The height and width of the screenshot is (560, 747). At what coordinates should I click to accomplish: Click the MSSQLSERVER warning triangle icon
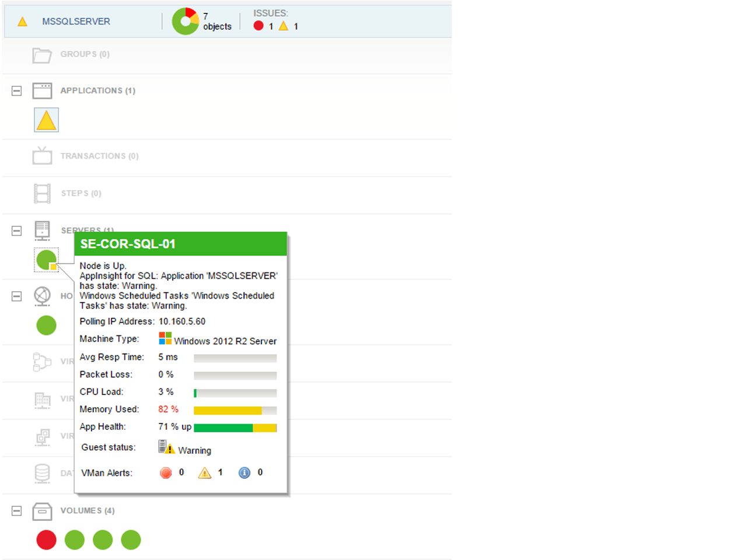click(x=23, y=22)
